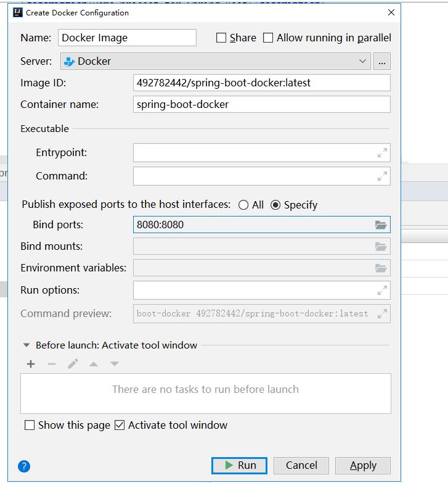This screenshot has width=448, height=483.
Task: Edit selected before launch task
Action: (x=73, y=364)
